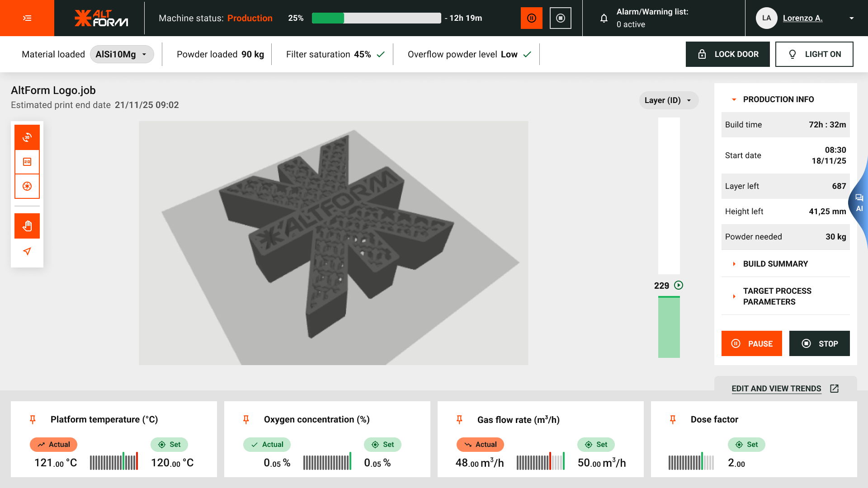Viewport: 868px width, 488px height.
Task: Click the Powder loaded 90 kg value
Action: pos(253,54)
